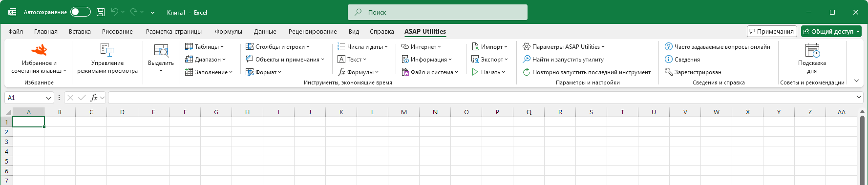Redo the last action
The width and height of the screenshot is (868, 185).
[133, 12]
